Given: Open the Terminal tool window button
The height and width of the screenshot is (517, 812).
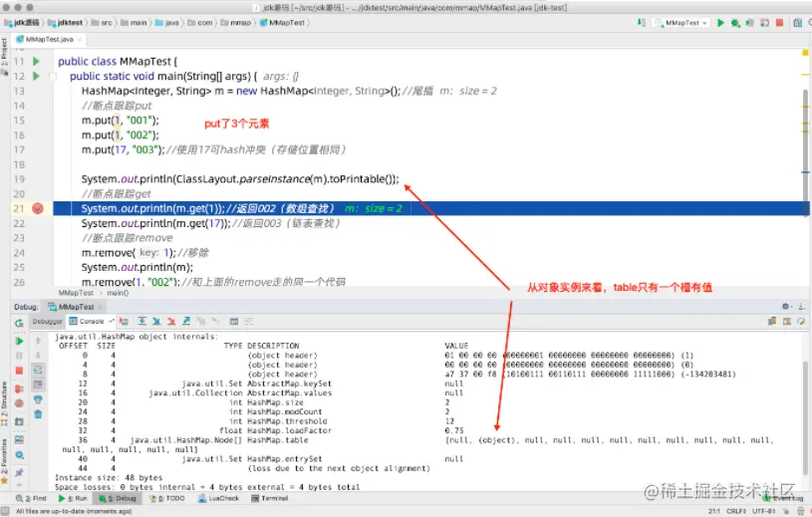Looking at the screenshot, I should [269, 498].
